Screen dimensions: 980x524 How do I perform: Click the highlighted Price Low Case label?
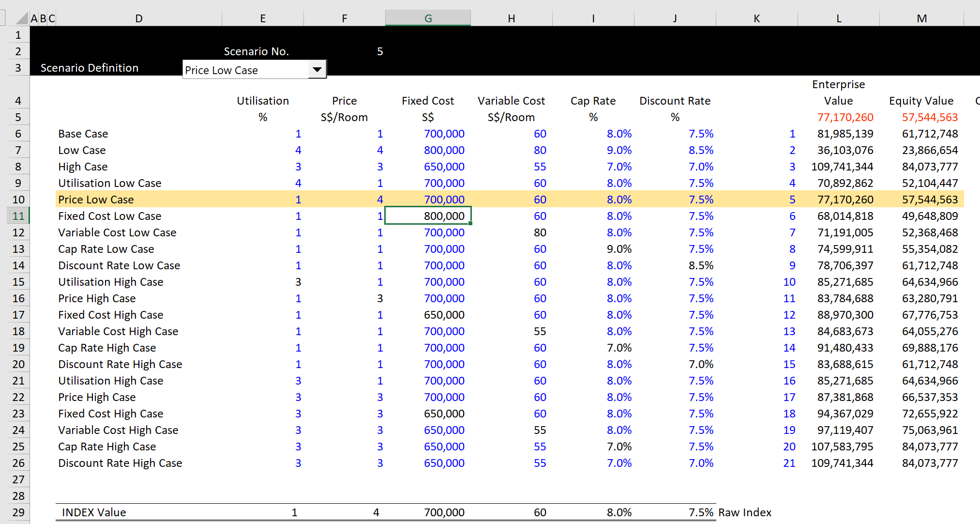(96, 199)
